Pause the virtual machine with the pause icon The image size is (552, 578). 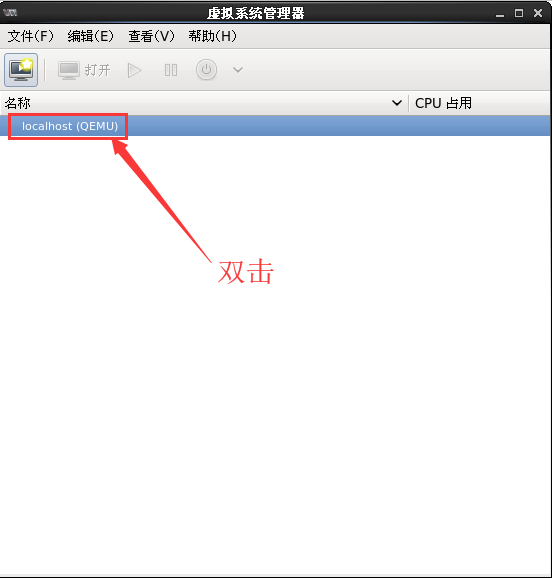click(x=171, y=70)
